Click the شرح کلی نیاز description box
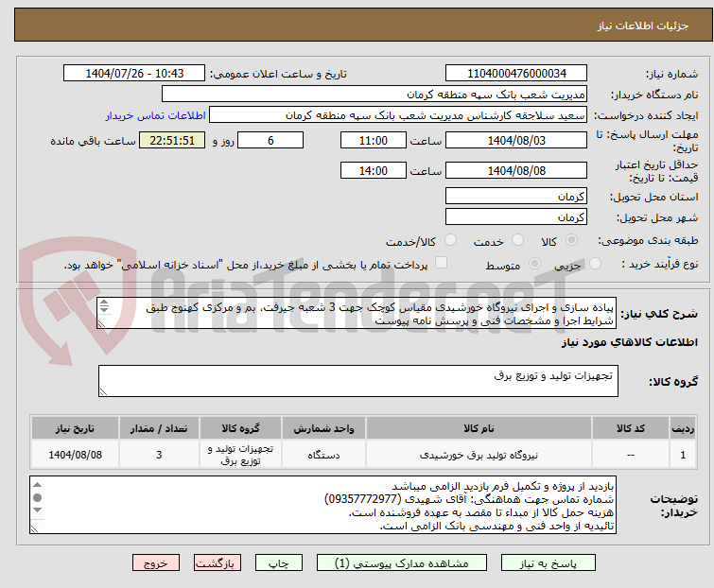This screenshot has width=714, height=588. coord(357,313)
